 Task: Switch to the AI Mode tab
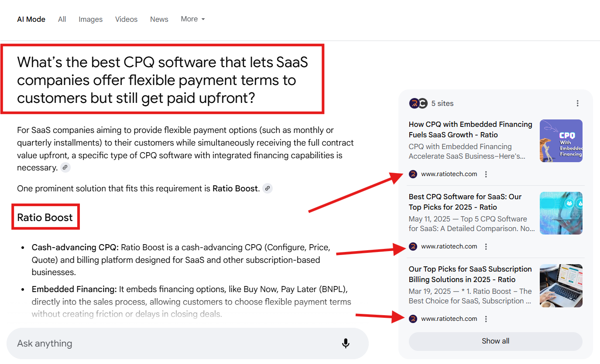[31, 19]
